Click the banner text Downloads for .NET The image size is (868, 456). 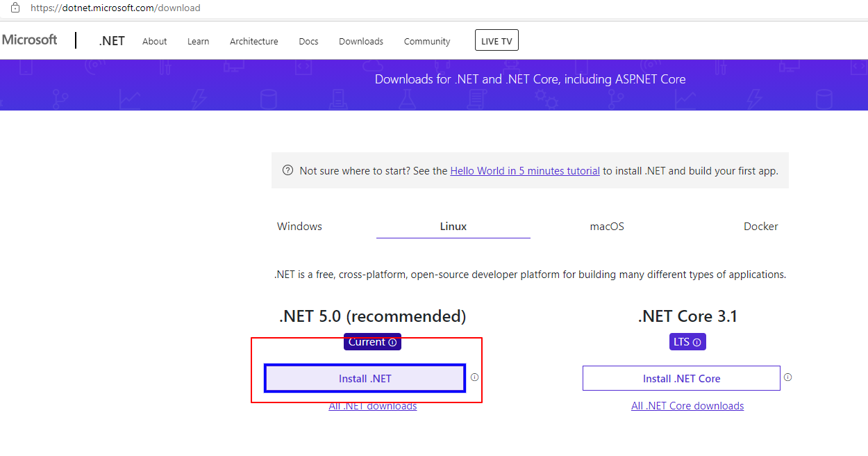(x=531, y=79)
